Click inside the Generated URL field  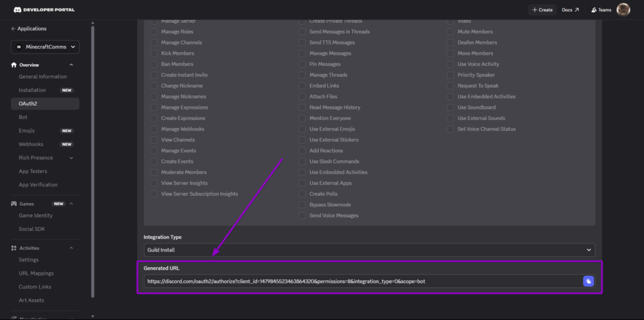point(358,281)
